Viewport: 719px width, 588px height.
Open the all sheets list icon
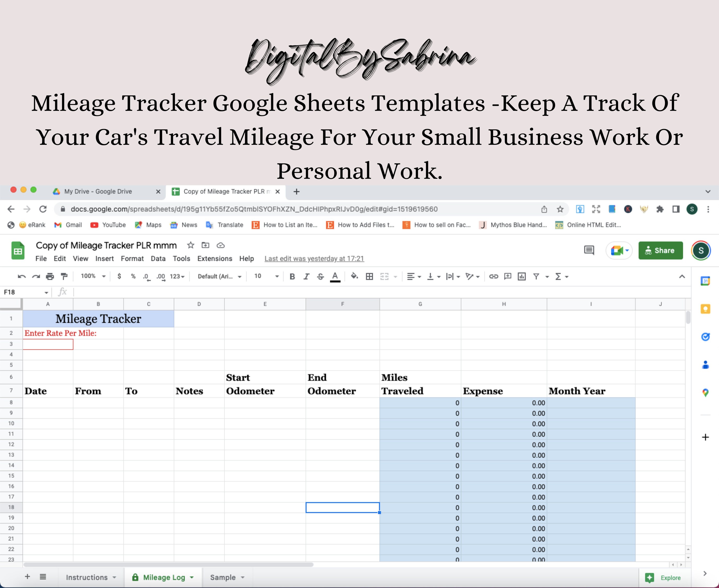click(43, 577)
